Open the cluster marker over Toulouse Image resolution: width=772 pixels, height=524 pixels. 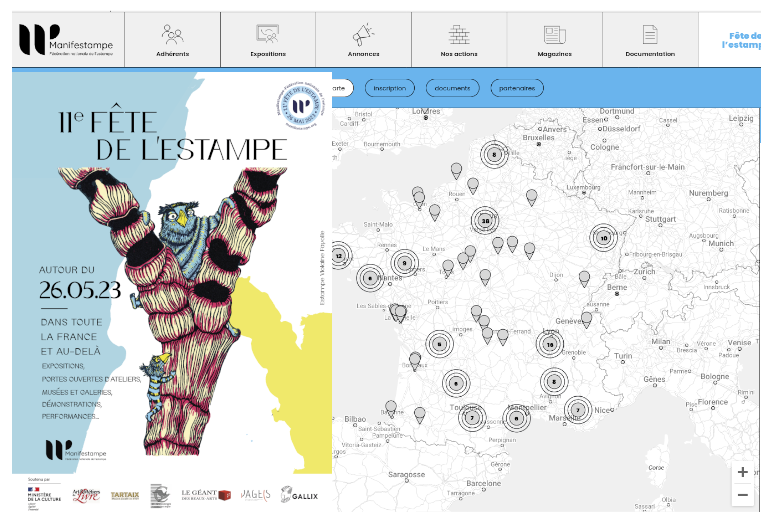(472, 418)
